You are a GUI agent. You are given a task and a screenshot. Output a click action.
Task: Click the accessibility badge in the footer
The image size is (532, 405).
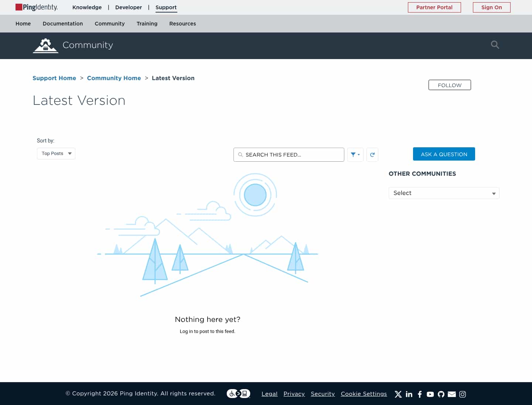click(238, 394)
